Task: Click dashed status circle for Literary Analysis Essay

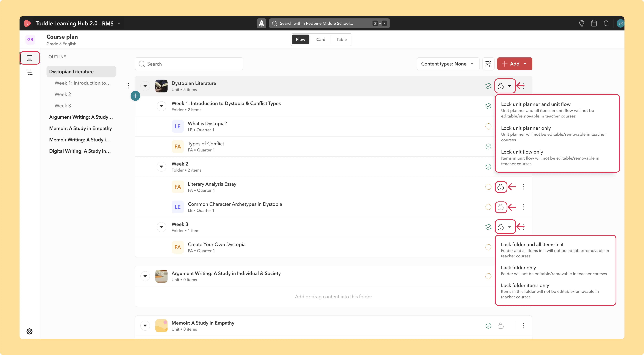Action: point(488,187)
